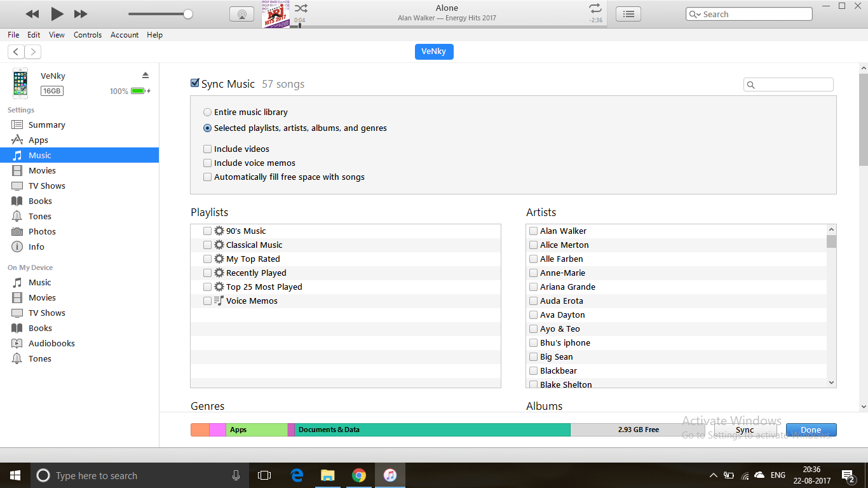The height and width of the screenshot is (488, 868).
Task: Uncheck the Sync Music checkbox
Action: click(x=195, y=83)
